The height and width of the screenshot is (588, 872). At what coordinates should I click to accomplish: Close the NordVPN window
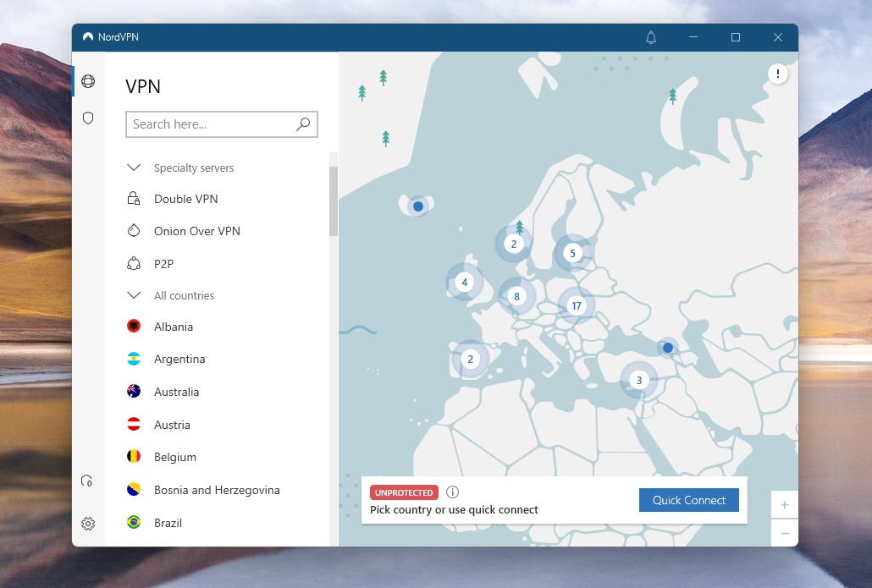coord(778,37)
